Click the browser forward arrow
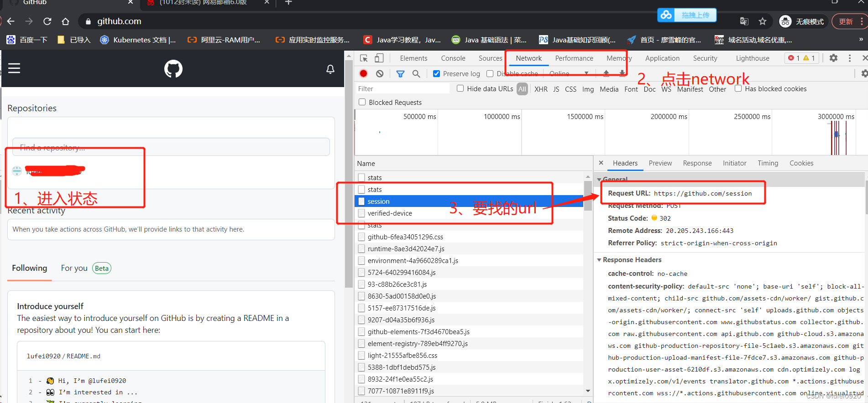The height and width of the screenshot is (403, 868). click(29, 21)
